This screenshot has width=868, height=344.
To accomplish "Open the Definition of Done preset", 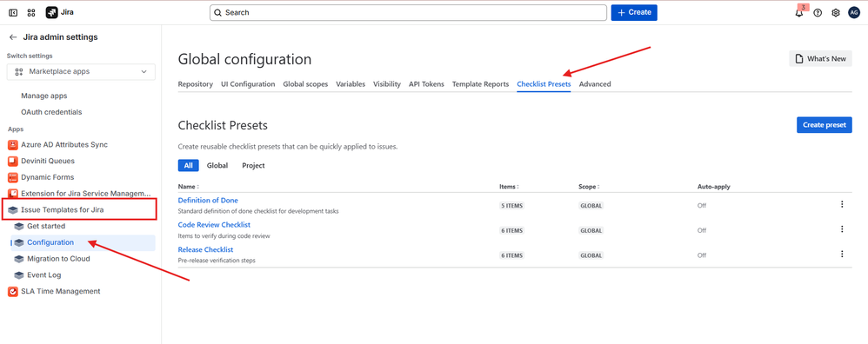I will pos(208,200).
